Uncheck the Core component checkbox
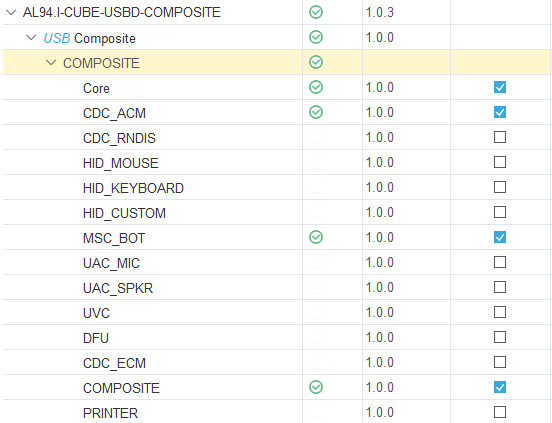The height and width of the screenshot is (423, 552). click(500, 87)
